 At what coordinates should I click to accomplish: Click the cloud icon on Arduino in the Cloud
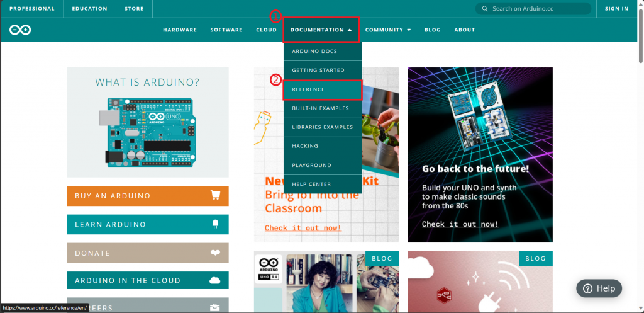[215, 280]
